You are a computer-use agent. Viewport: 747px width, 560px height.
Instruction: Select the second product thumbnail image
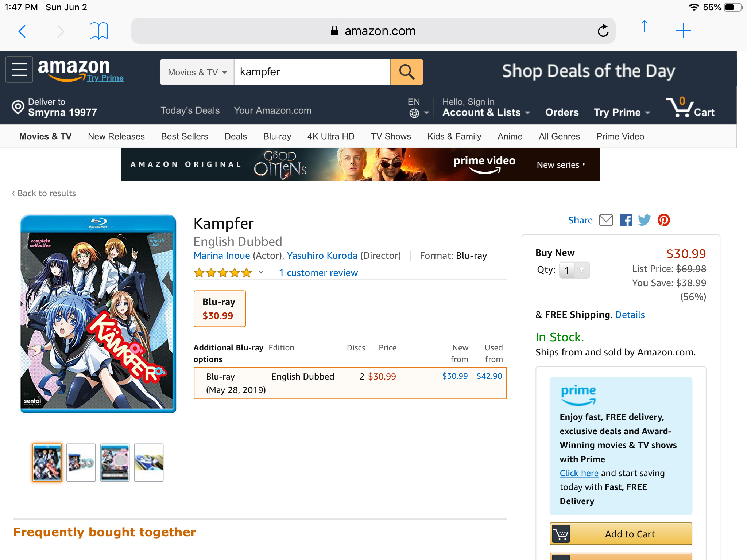(x=81, y=462)
